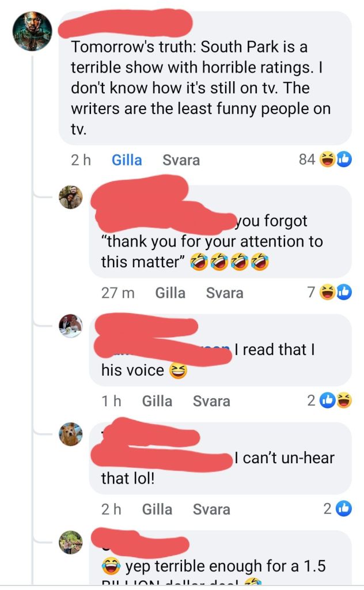
Task: Click the 27 m timestamp link
Action: tap(117, 293)
